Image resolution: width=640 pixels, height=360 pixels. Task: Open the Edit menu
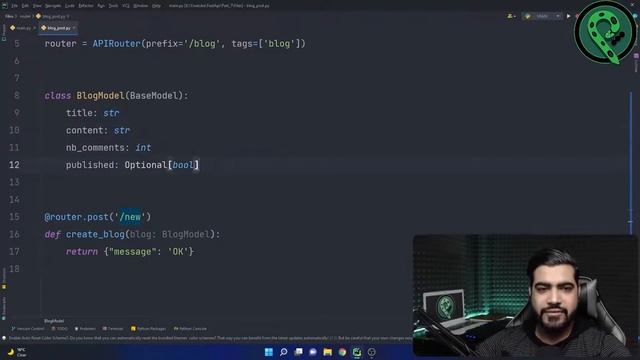coord(25,6)
